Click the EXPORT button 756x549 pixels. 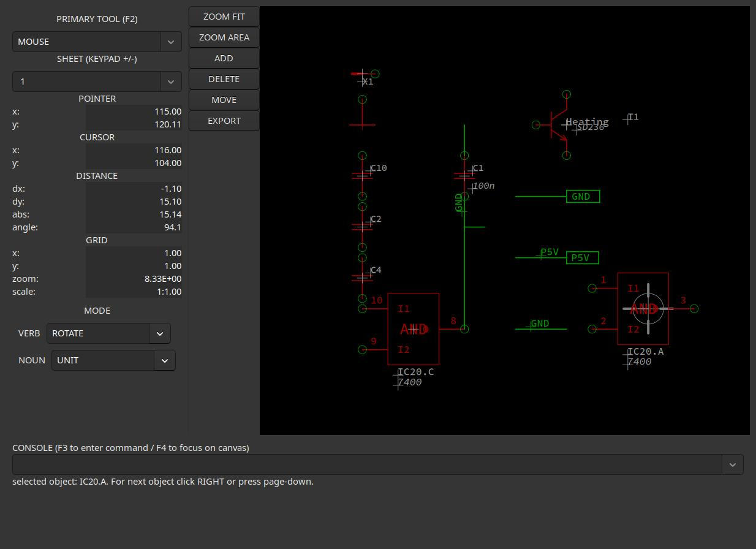click(x=224, y=121)
